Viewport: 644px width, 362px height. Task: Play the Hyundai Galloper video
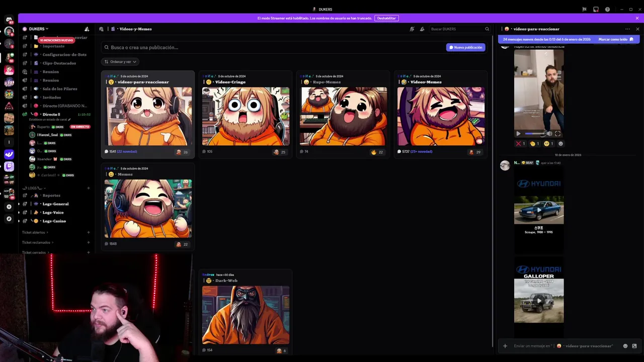tap(539, 300)
